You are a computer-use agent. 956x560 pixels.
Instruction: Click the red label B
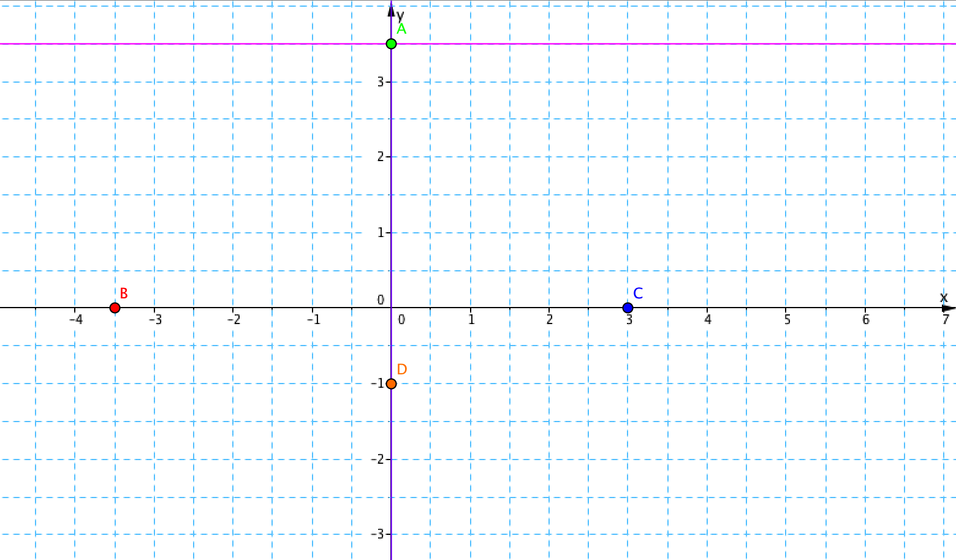point(124,293)
